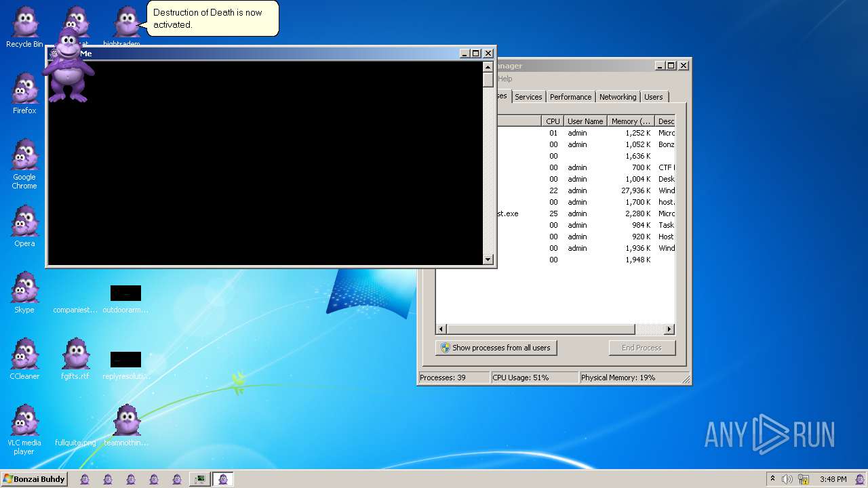Click the fullquite.png desktop file label
This screenshot has height=488, width=868.
[x=75, y=443]
